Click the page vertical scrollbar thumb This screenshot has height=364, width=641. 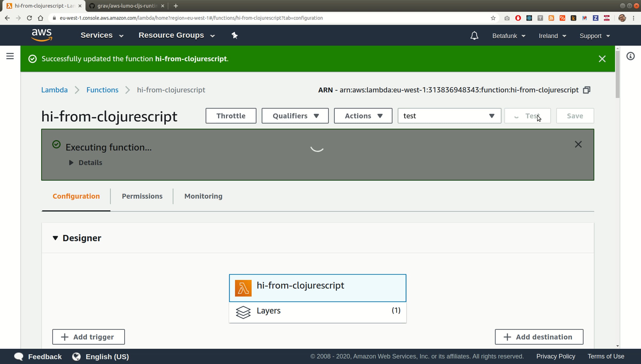617,74
